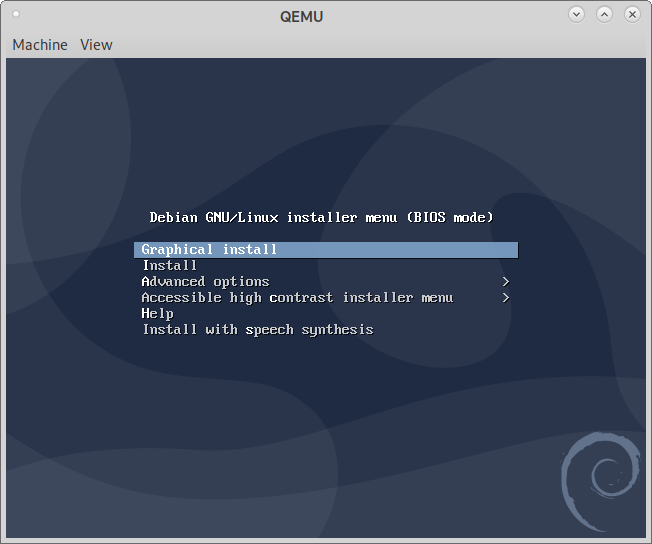Click the Debian installer menu heading text

[321, 217]
